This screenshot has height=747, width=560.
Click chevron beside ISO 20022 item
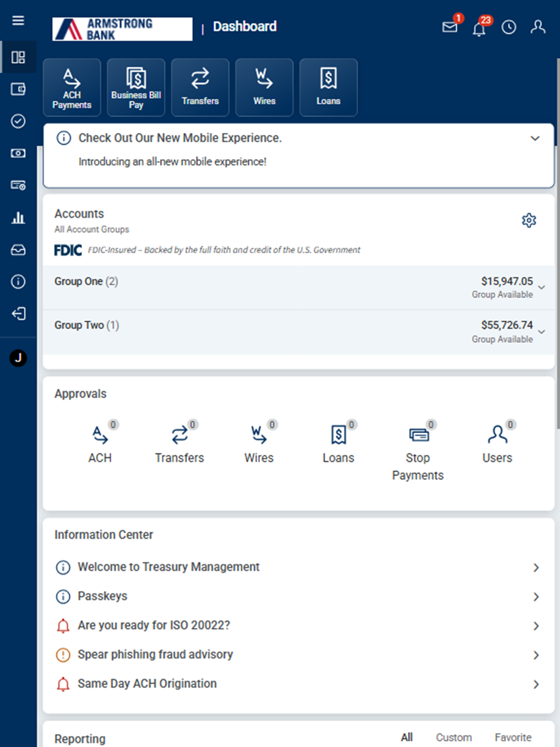pos(536,626)
